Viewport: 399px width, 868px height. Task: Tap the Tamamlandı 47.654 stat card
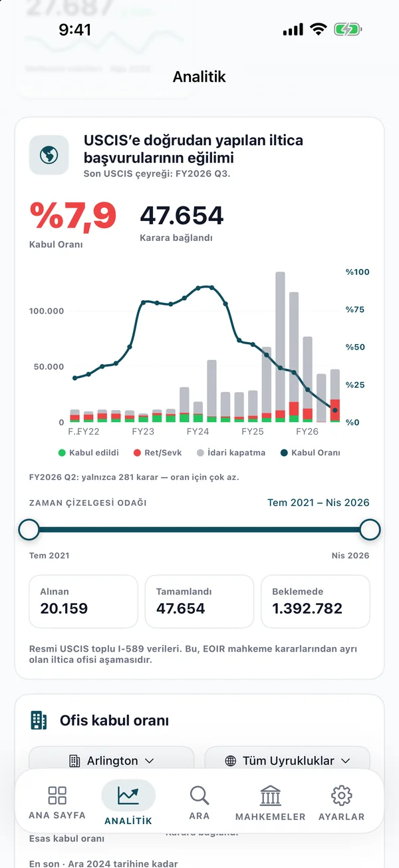click(199, 602)
